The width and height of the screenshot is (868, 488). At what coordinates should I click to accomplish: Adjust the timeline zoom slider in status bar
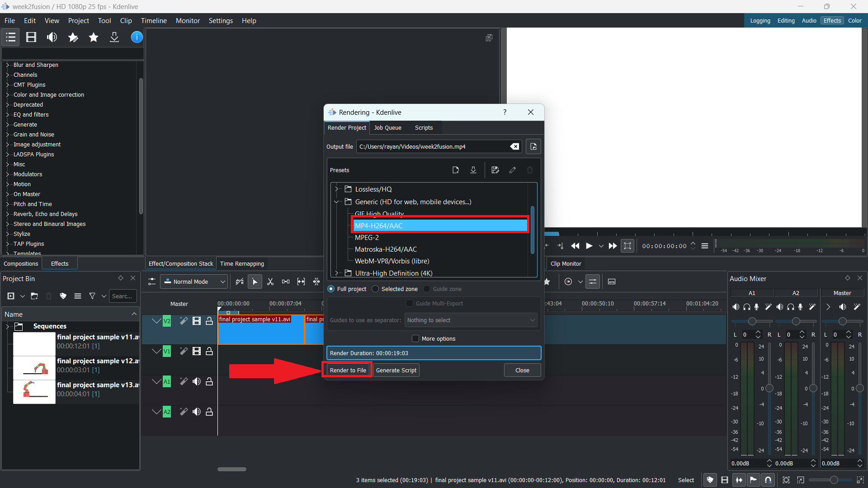pyautogui.click(x=834, y=480)
